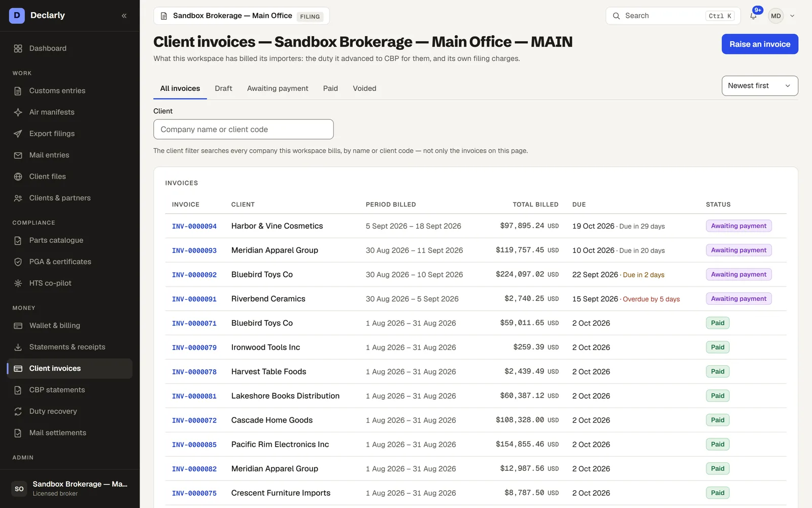812x508 pixels.
Task: Click the Export filings send icon
Action: [x=18, y=134]
